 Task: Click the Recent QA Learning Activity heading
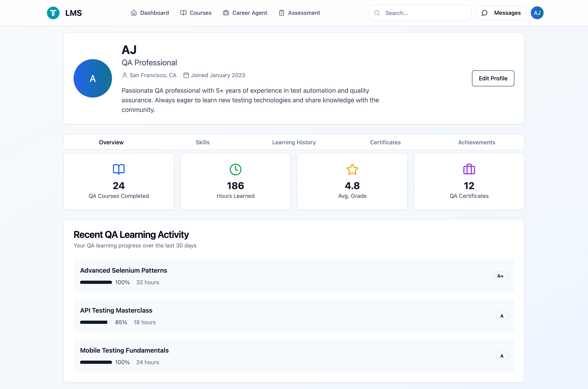(x=131, y=234)
